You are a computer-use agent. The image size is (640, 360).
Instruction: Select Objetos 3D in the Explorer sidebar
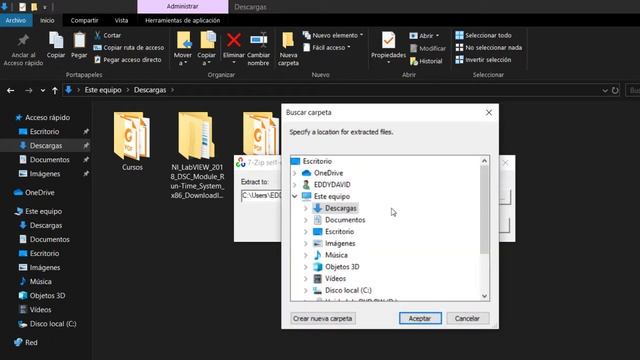(42, 296)
